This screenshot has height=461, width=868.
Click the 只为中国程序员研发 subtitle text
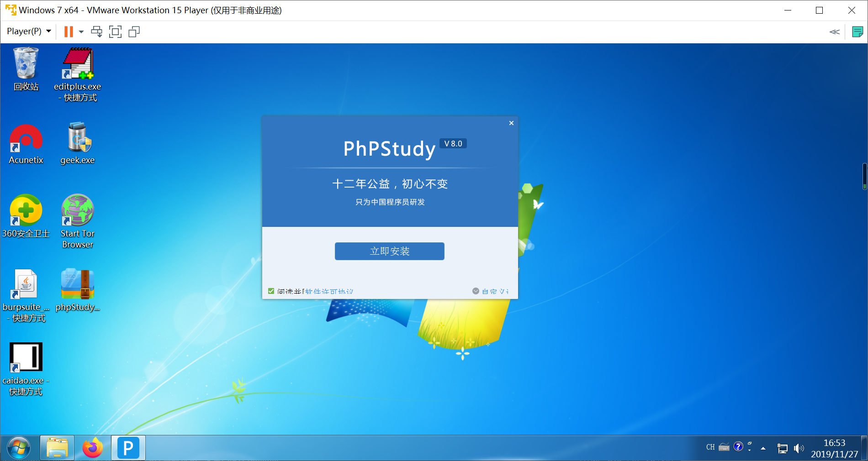point(390,202)
